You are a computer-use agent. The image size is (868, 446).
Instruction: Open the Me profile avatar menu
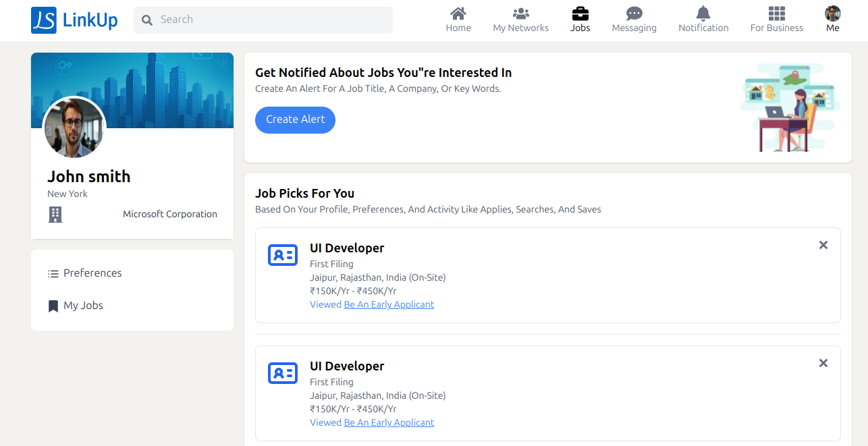click(x=832, y=13)
